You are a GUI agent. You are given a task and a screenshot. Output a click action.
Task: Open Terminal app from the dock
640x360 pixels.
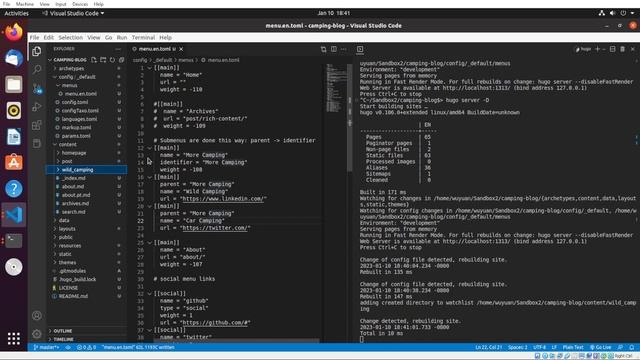[x=14, y=241]
